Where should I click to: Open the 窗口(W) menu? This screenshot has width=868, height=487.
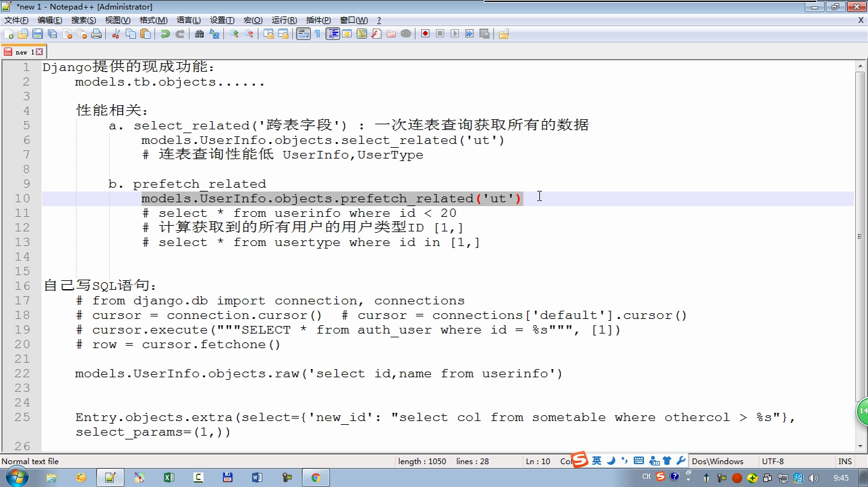pos(353,20)
